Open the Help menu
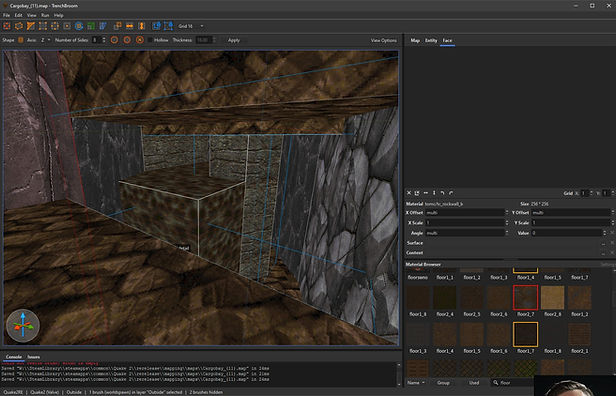This screenshot has width=616, height=396. [59, 15]
